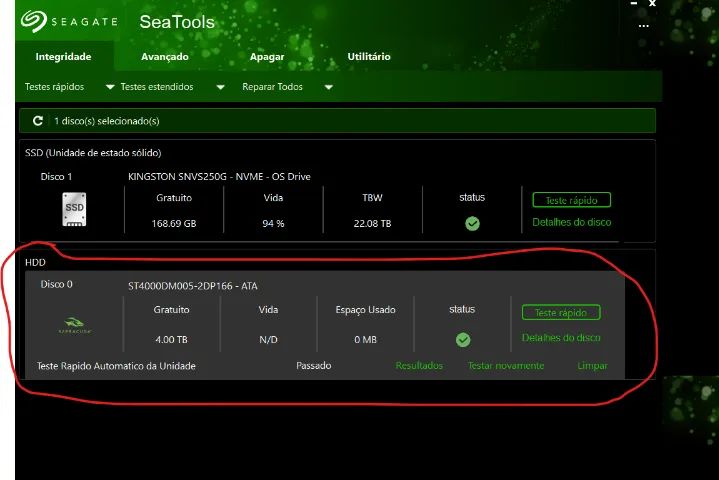719x480 pixels.
Task: View Resultados of the automatic quick test
Action: pos(419,365)
